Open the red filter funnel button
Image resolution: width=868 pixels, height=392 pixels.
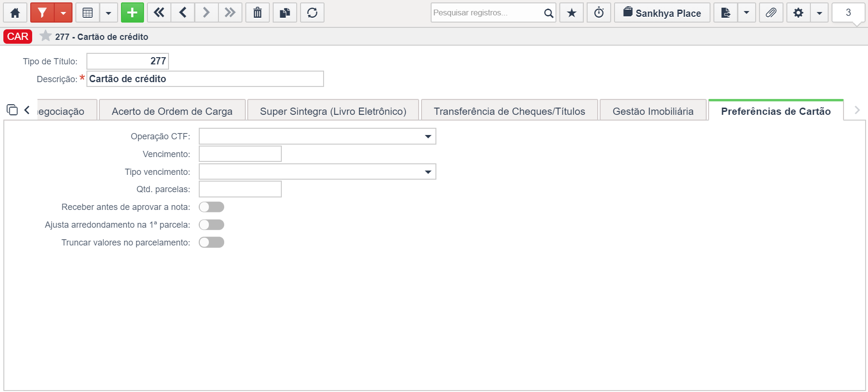(x=42, y=13)
